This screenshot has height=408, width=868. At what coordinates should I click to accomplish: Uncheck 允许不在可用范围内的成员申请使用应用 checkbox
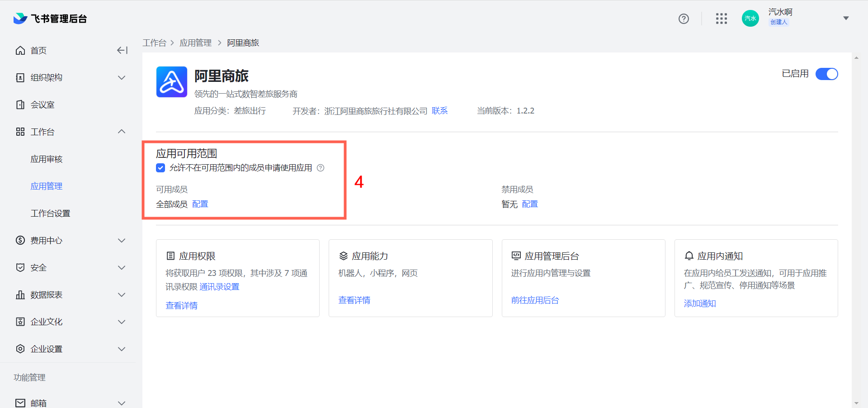coord(160,168)
